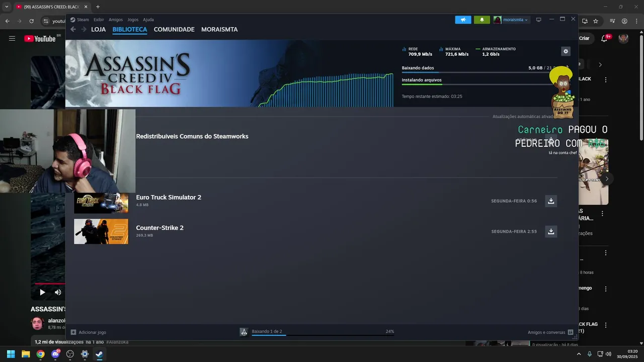Open the YouTube account avatar
Image resolution: width=644 pixels, height=362 pixels.
click(x=623, y=38)
